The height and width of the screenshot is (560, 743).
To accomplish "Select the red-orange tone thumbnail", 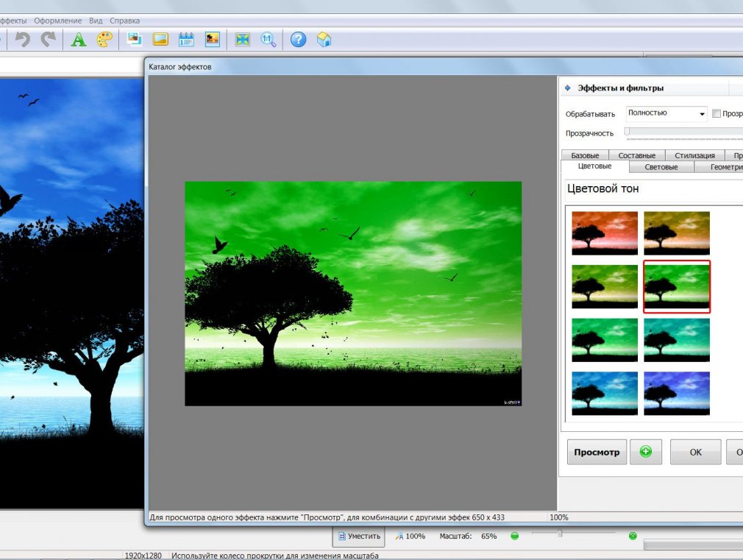I will 604,233.
